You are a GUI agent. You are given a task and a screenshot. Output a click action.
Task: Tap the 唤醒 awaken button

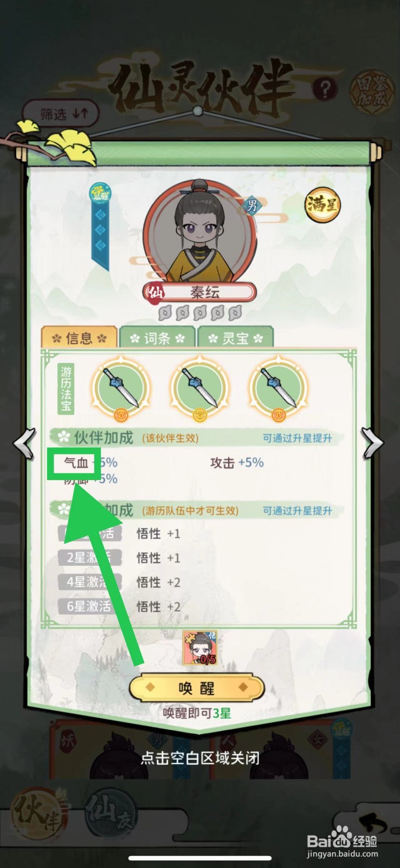pyautogui.click(x=197, y=688)
